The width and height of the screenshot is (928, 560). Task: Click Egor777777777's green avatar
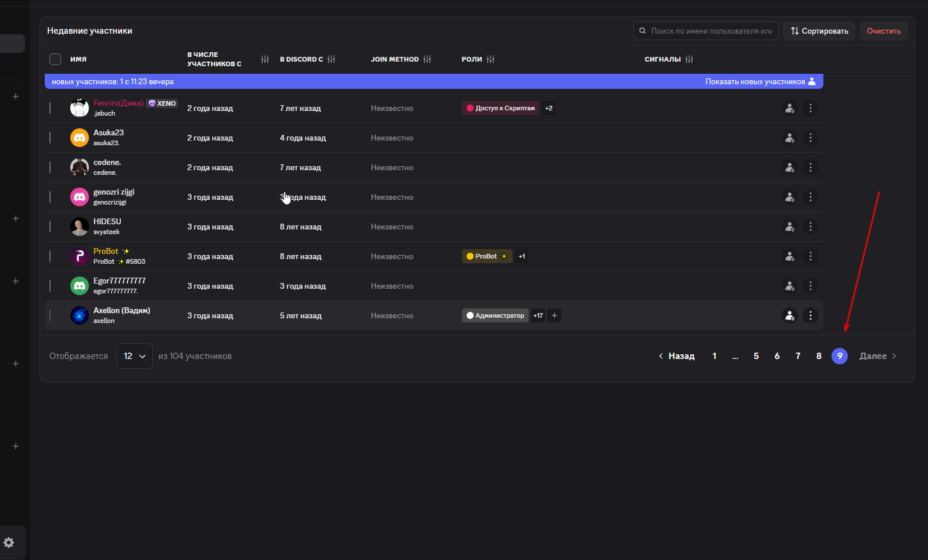[x=80, y=286]
